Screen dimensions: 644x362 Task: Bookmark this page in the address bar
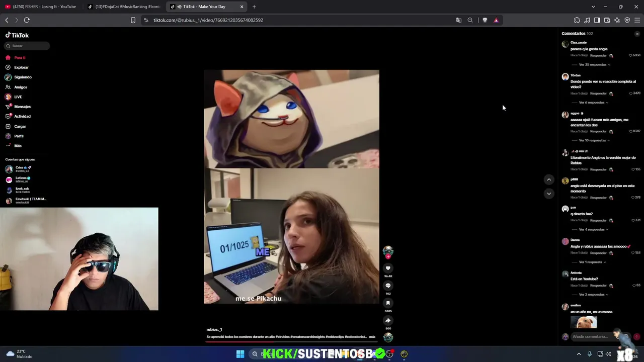[x=133, y=20]
